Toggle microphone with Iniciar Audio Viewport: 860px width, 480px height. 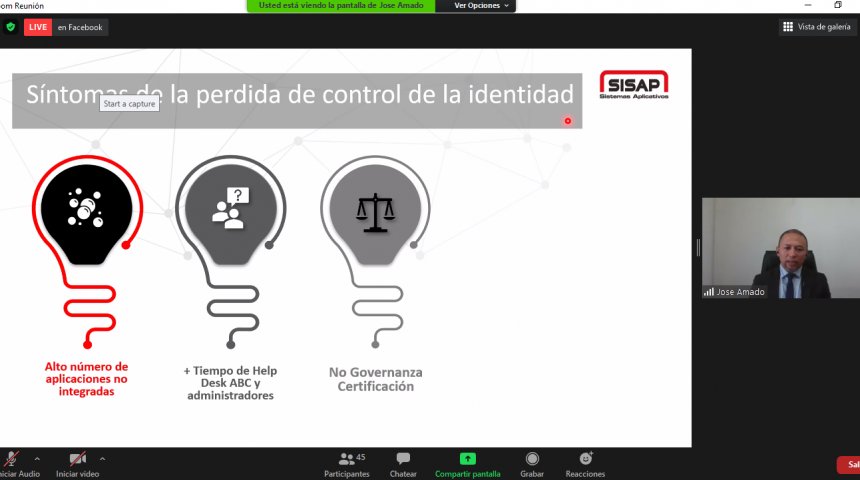tap(12, 459)
